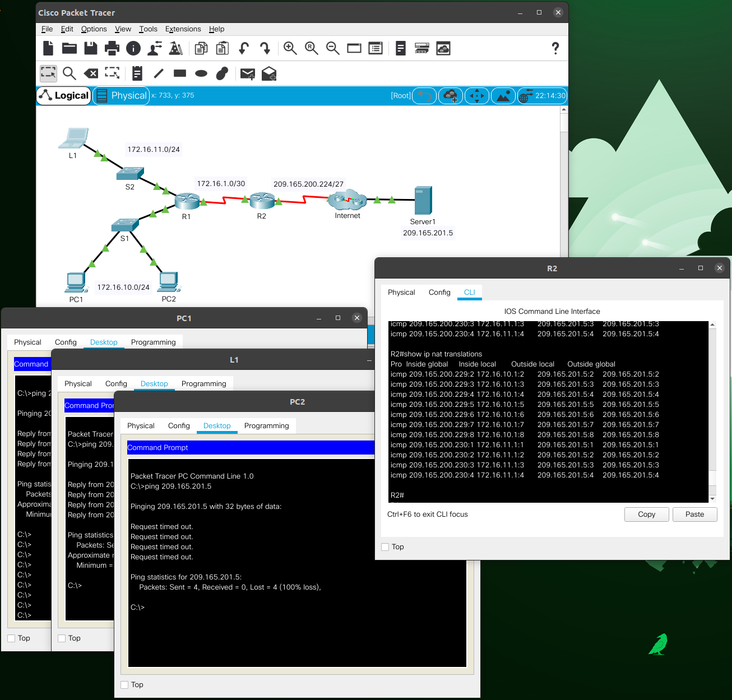The height and width of the screenshot is (700, 732).
Task: Open the custom devices dialog icon
Action: click(x=376, y=48)
